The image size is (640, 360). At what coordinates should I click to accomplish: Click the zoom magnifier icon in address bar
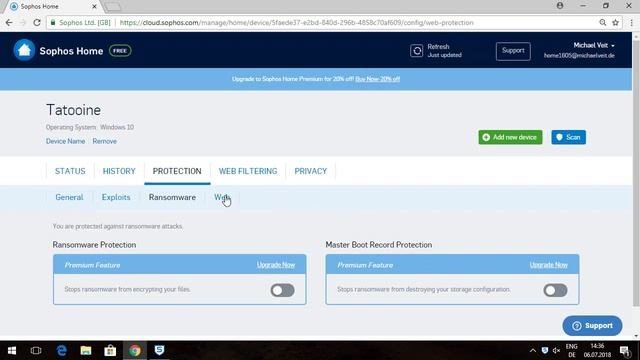tap(602, 22)
